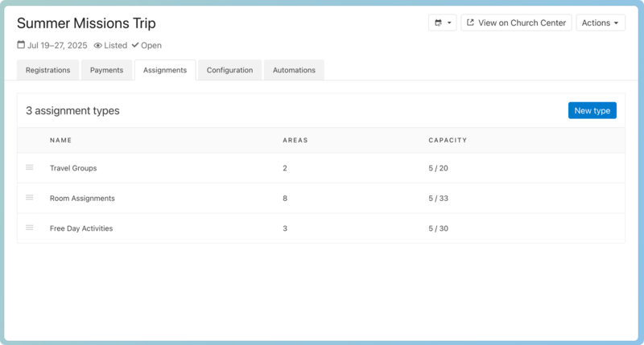The height and width of the screenshot is (345, 644).
Task: Open the Travel Groups assignment type
Action: [73, 168]
